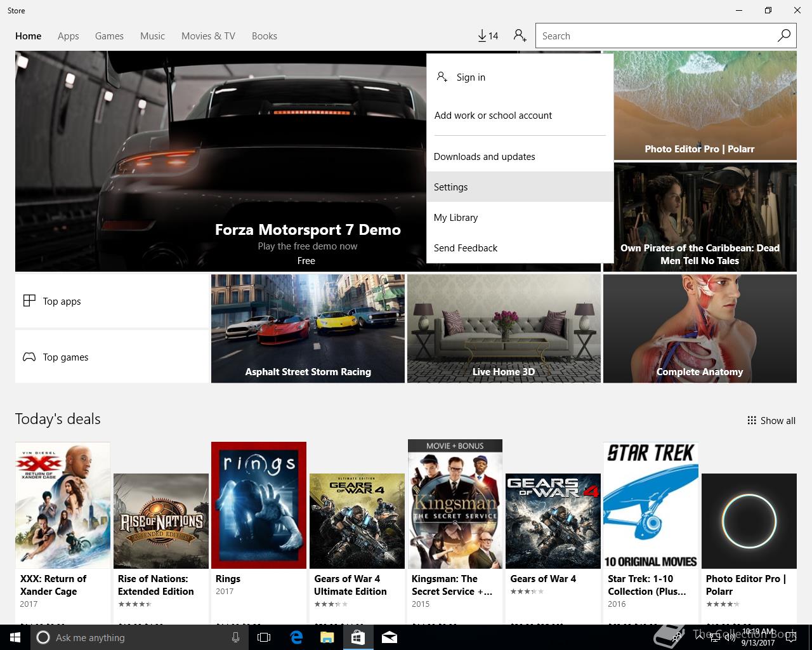Open the Pirates of the Caribbean tile
Screen dimensions: 812x650
click(x=700, y=217)
